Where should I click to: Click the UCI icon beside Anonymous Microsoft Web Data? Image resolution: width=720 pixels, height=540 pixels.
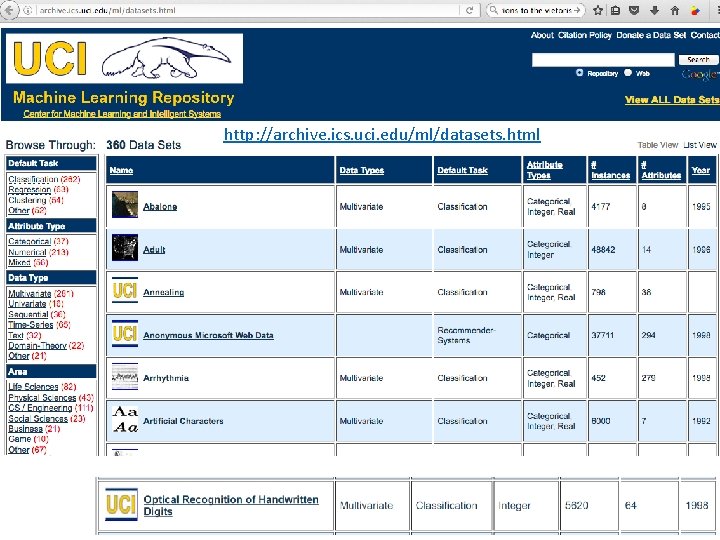pos(125,333)
